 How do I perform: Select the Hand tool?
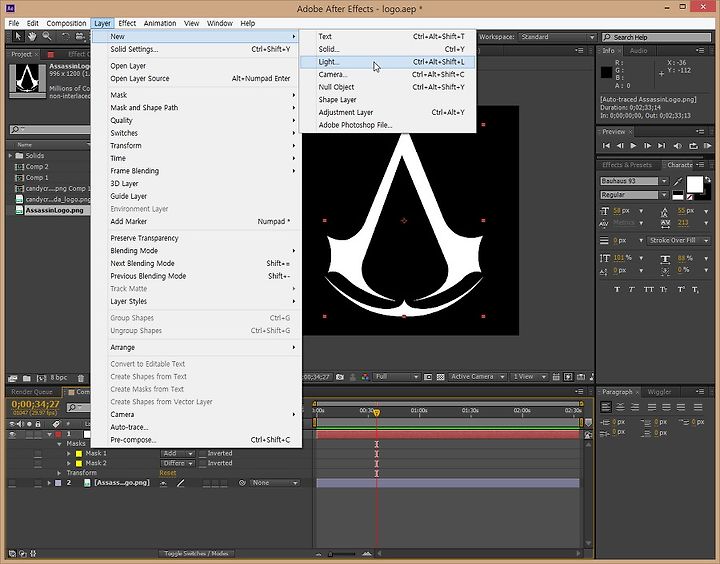click(32, 36)
